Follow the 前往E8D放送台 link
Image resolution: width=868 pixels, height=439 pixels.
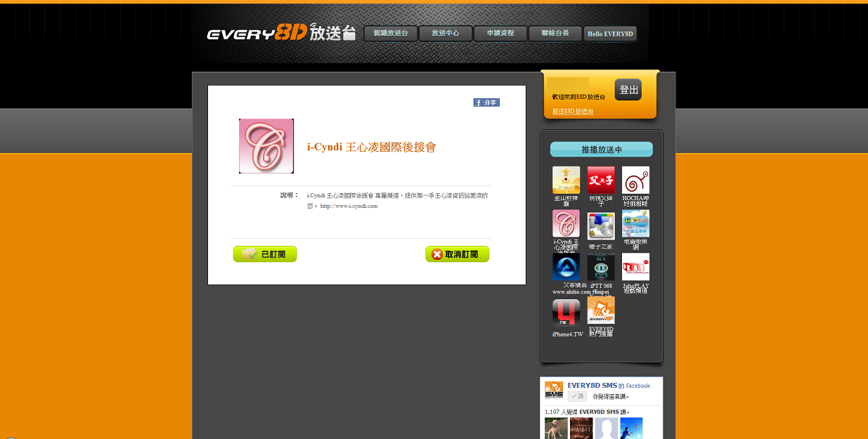[x=573, y=111]
